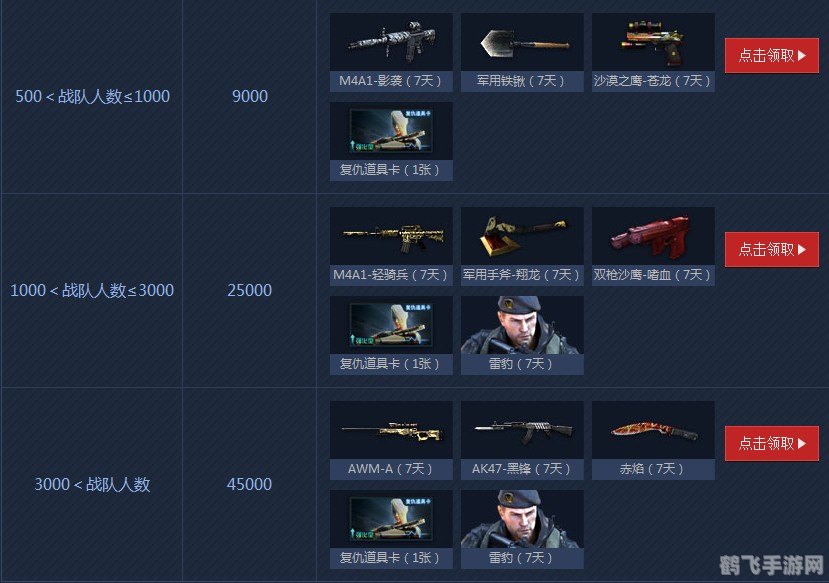The height and width of the screenshot is (583, 829).
Task: Select the golden M4A1-轻骑兵 rifle icon
Action: 391,236
